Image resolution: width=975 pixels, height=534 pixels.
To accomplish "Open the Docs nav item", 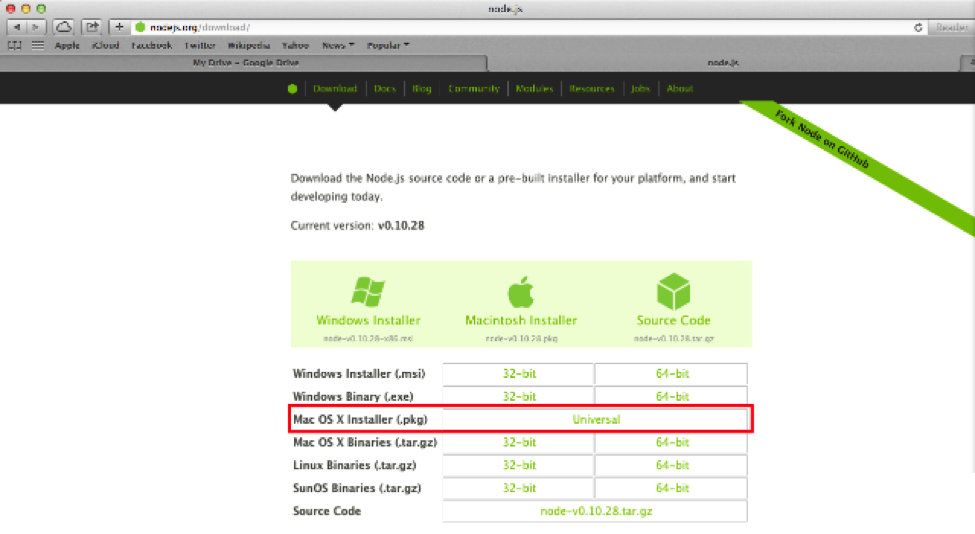I will (x=385, y=89).
